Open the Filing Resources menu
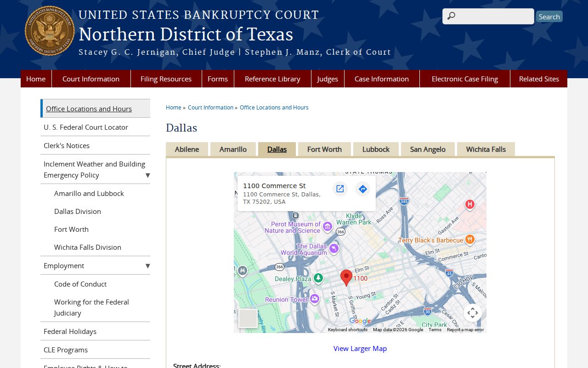 [x=166, y=79]
